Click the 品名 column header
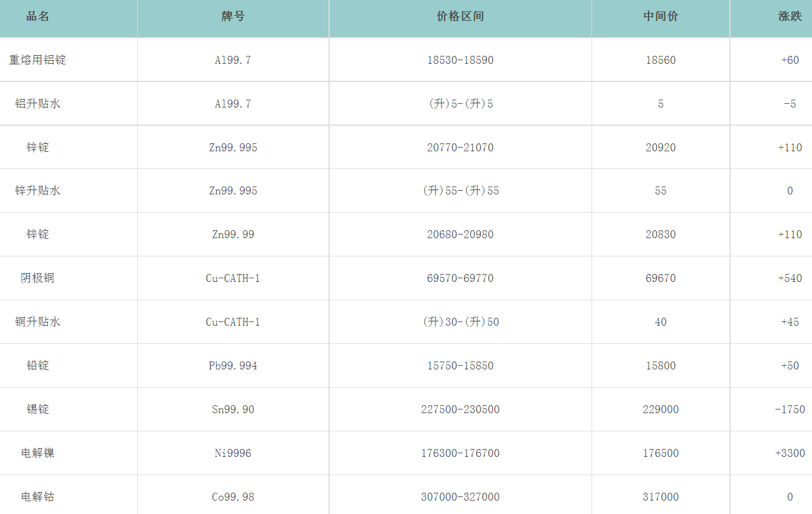 (x=38, y=17)
